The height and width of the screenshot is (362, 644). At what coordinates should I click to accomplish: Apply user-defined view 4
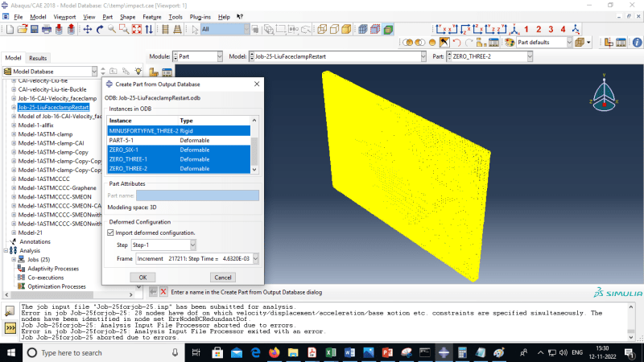tap(563, 29)
